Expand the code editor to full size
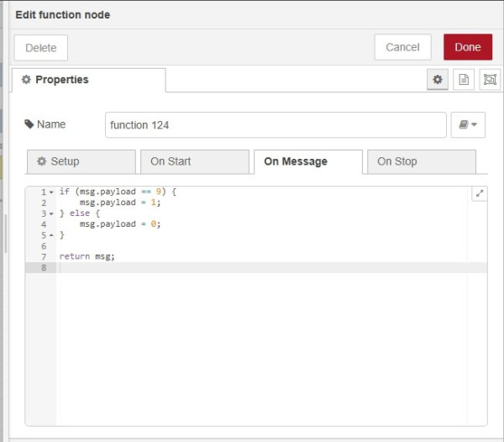504x442 pixels. [480, 193]
